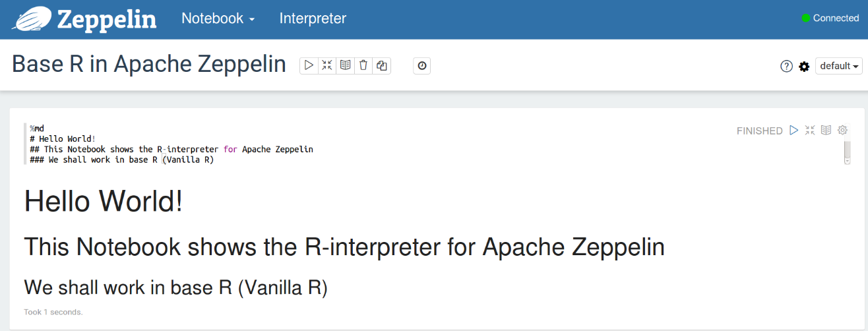Toggle output visibility for all paragraphs
Viewport: 868px width, 331px height.
pyautogui.click(x=345, y=65)
